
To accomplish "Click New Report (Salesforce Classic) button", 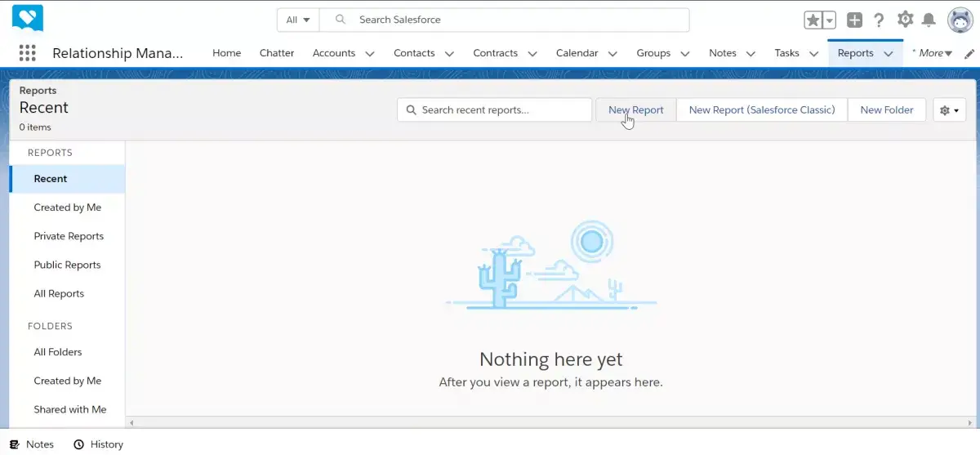I will point(762,109).
